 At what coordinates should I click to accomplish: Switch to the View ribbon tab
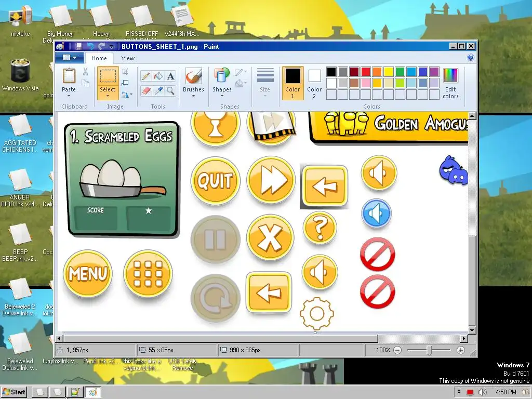tap(128, 58)
